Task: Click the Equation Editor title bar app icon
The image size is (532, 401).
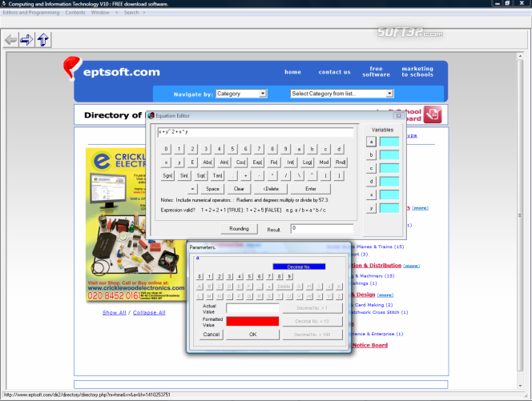Action: 151,115
